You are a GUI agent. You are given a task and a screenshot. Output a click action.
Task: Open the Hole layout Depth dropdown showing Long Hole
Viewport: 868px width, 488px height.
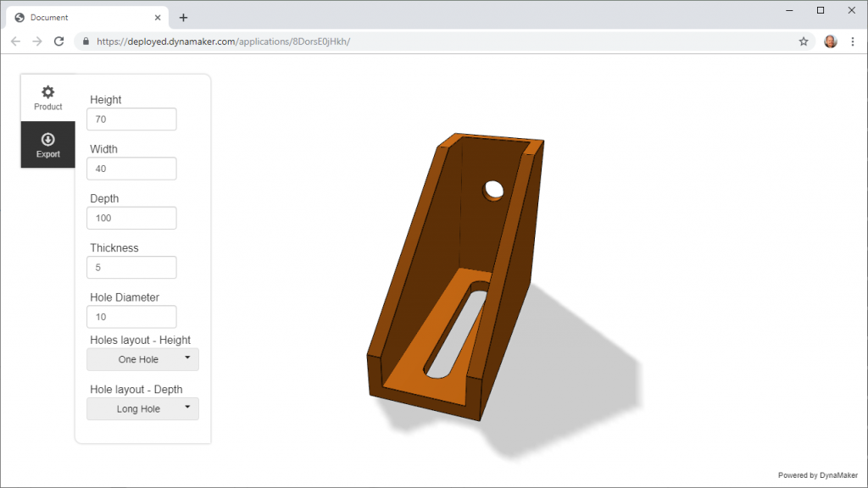[142, 408]
